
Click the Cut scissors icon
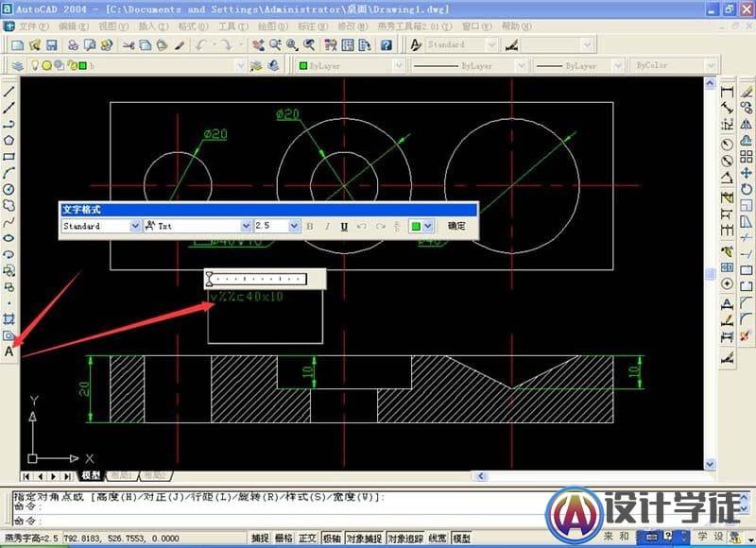coord(129,45)
